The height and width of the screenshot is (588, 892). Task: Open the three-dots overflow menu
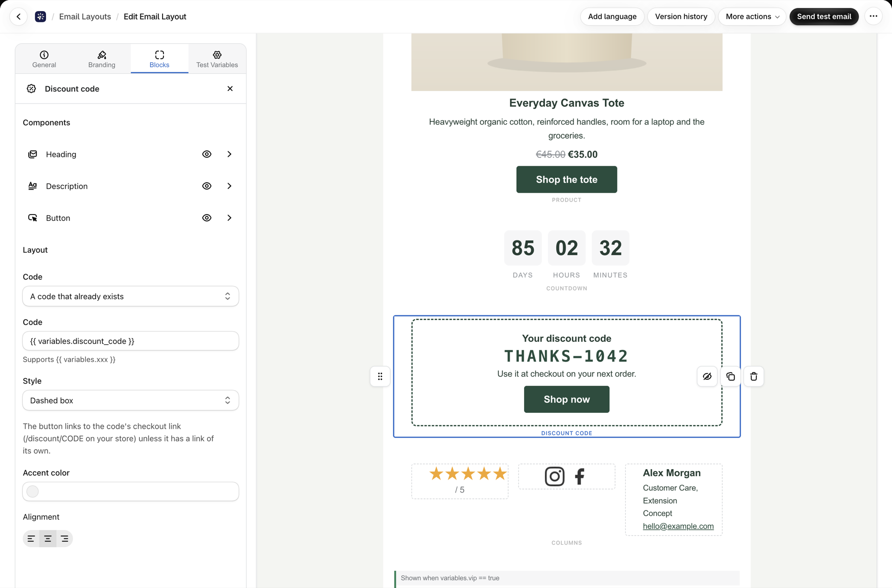tap(873, 17)
